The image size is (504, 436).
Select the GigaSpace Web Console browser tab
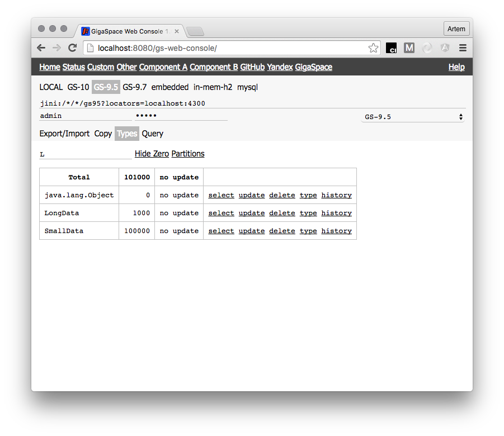click(x=130, y=31)
